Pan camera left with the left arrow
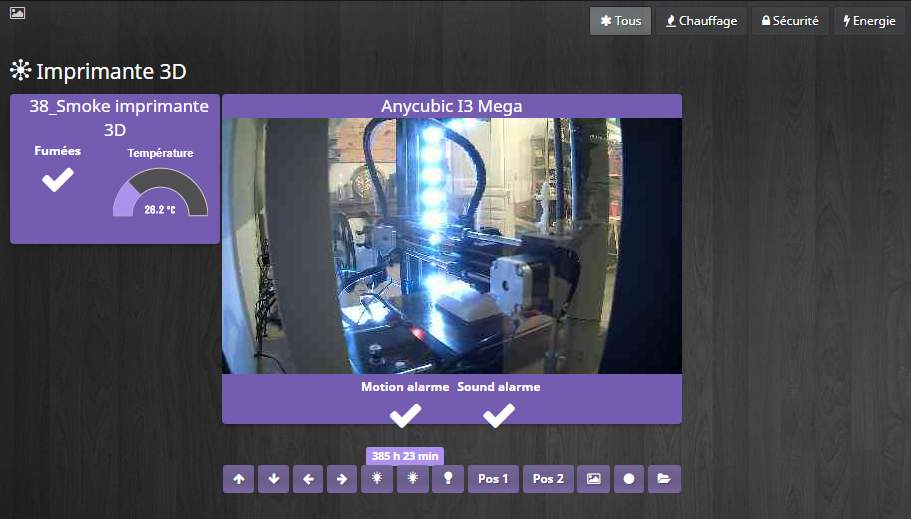This screenshot has width=911, height=519. [x=308, y=479]
